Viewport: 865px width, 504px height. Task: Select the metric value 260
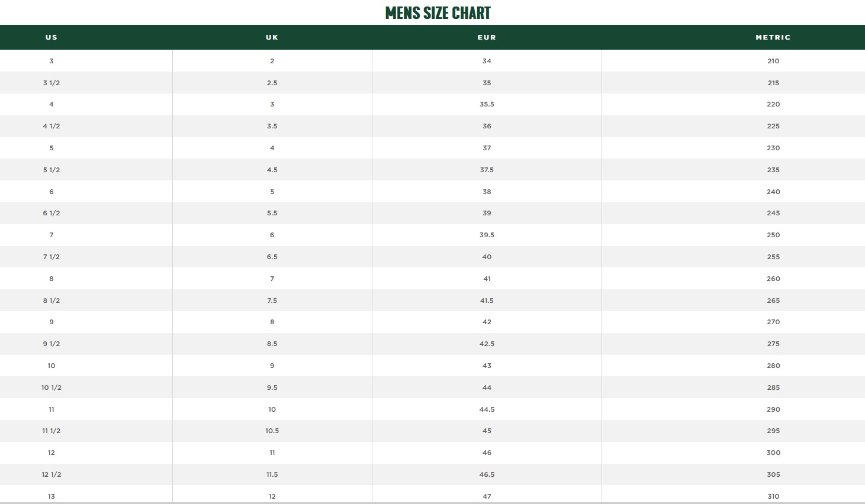tap(773, 279)
